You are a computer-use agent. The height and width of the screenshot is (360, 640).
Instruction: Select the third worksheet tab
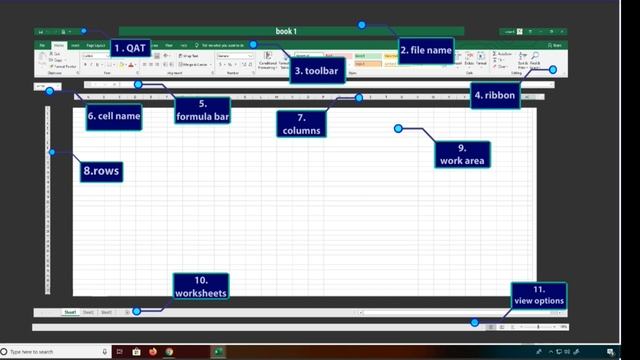(x=106, y=312)
